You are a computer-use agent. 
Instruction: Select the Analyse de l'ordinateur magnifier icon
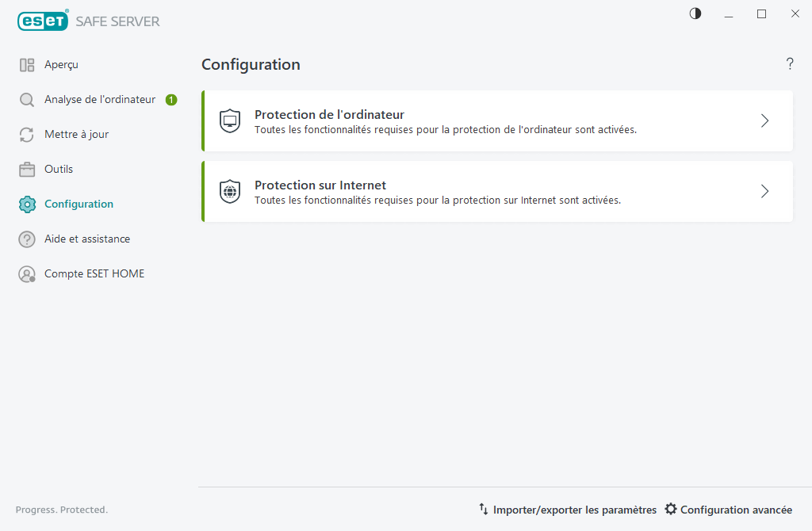click(x=28, y=99)
